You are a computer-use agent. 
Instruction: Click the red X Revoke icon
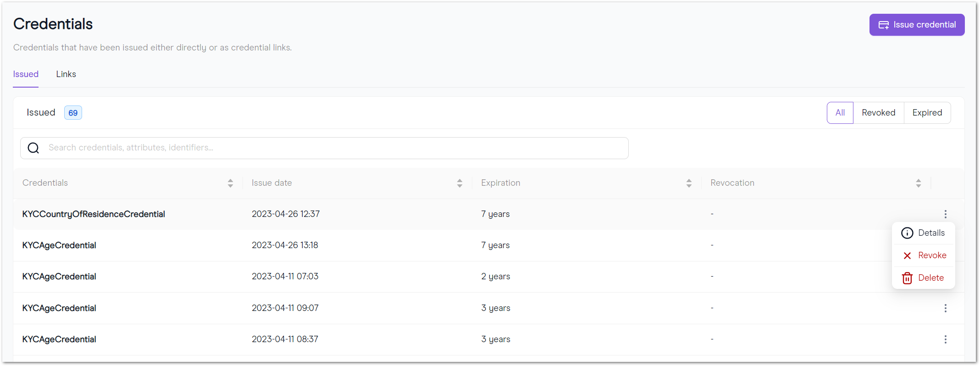(907, 255)
